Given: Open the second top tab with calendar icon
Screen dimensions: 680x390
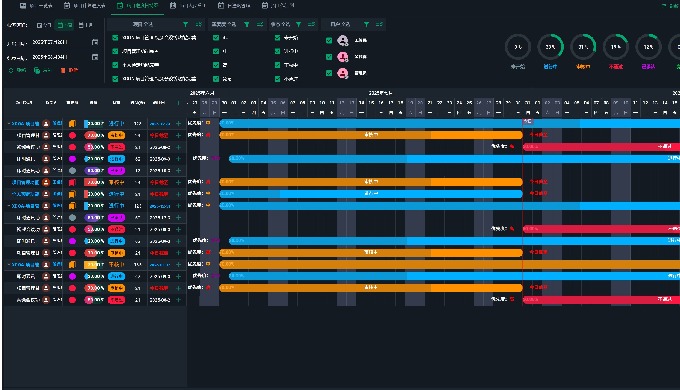Looking at the screenshot, I should [85, 6].
